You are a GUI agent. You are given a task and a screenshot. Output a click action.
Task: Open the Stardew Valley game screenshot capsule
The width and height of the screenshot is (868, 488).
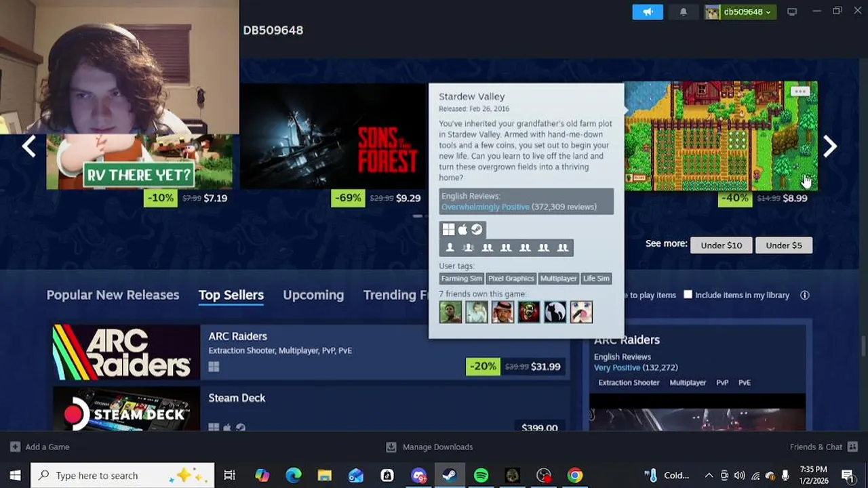click(720, 136)
